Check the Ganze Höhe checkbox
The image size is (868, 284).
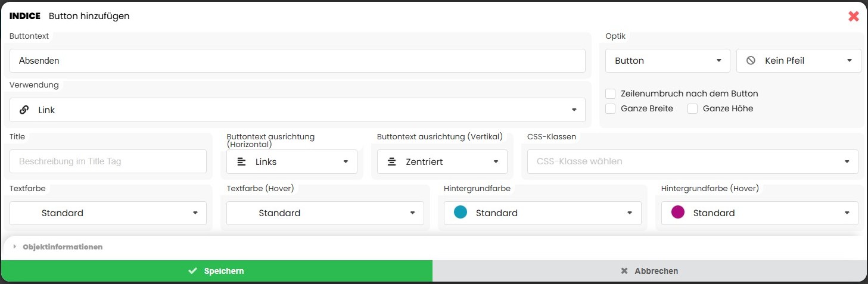click(x=692, y=108)
